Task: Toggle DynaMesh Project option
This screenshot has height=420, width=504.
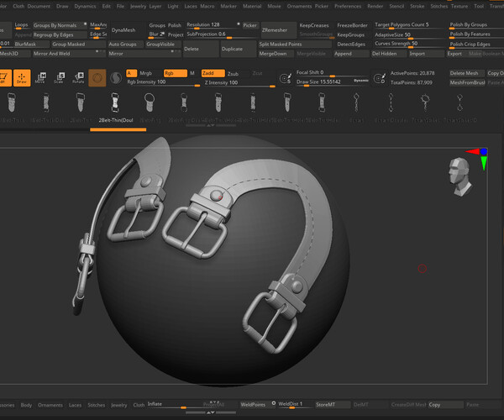Action: 176,34
